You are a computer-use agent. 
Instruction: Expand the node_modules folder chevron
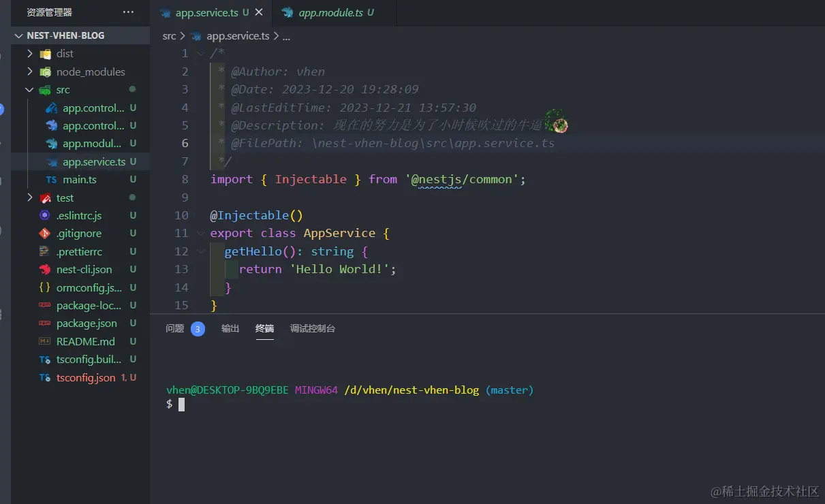29,72
